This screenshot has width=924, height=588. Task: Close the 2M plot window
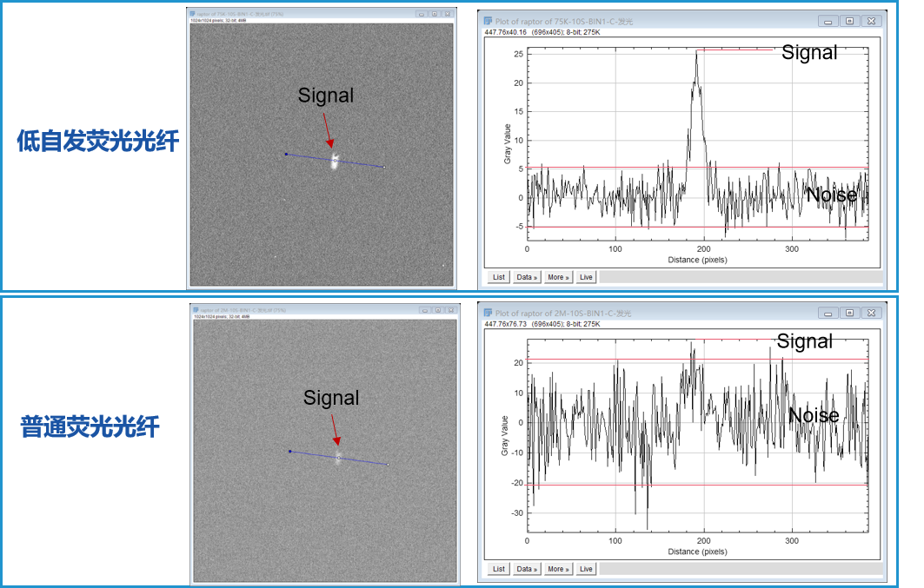coord(871,313)
